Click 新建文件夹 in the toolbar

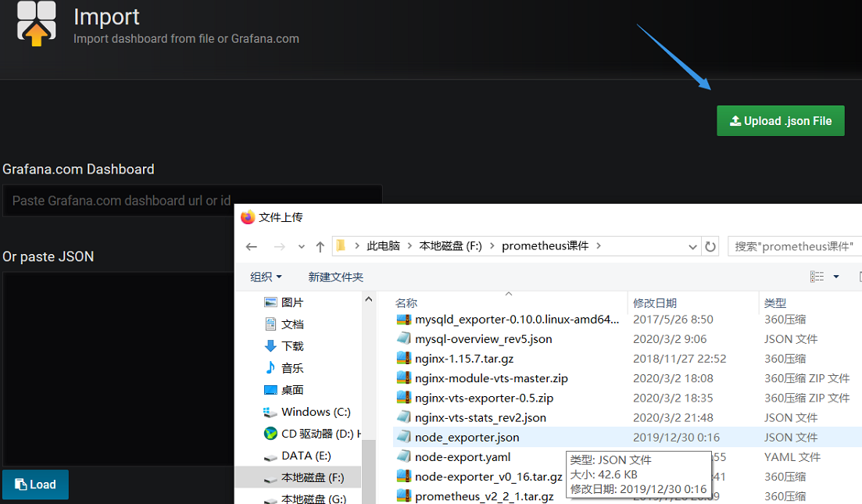coord(336,277)
